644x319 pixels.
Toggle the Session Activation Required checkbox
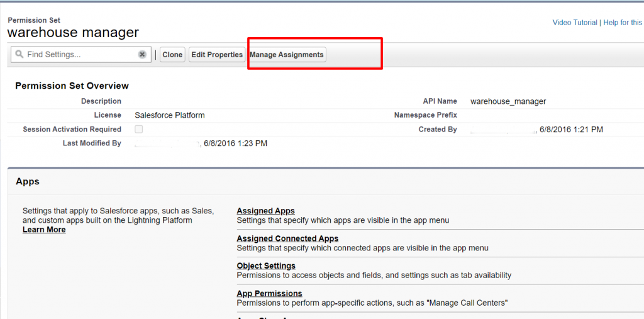(139, 130)
